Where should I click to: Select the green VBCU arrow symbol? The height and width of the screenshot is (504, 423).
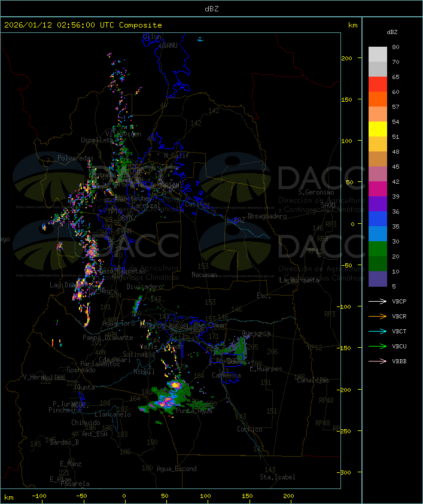point(378,346)
